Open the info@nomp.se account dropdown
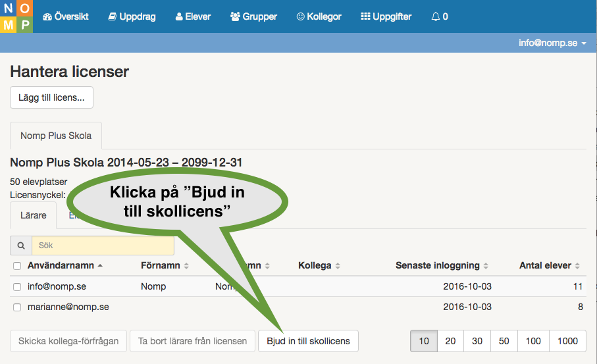 552,43
